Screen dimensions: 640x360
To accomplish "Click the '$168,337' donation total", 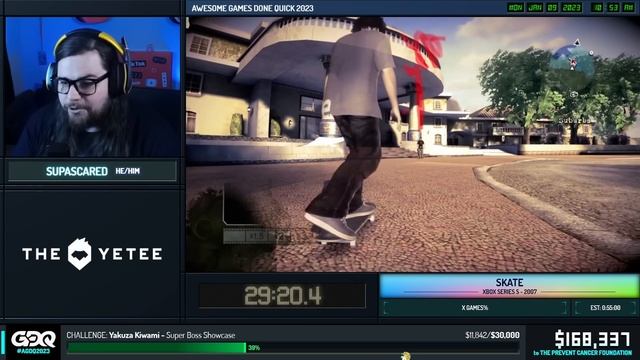I will click(592, 339).
